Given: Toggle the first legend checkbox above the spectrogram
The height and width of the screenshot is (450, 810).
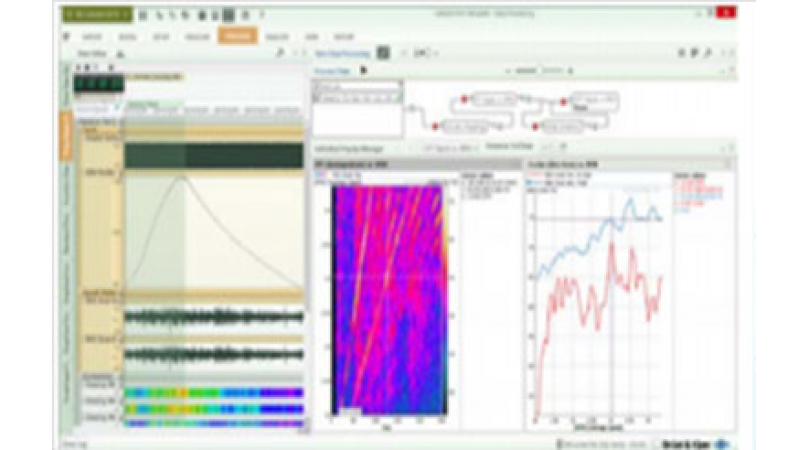Looking at the screenshot, I should 320,173.
